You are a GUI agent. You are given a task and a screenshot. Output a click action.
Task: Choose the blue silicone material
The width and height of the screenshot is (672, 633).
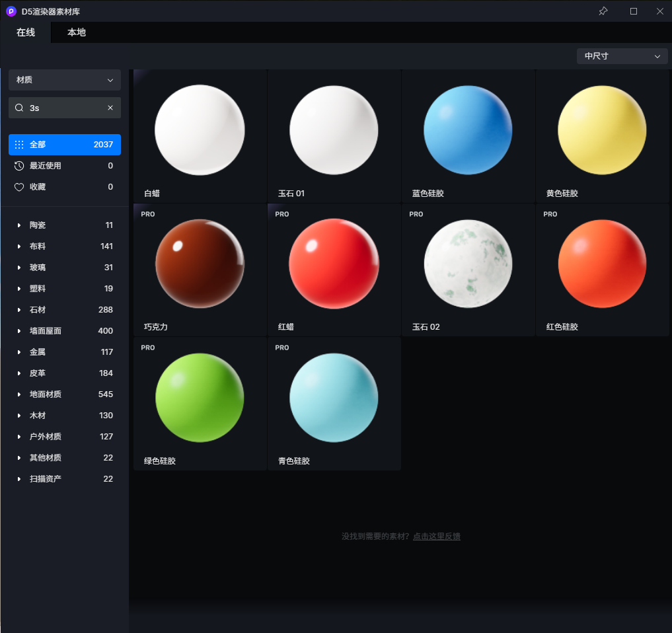pyautogui.click(x=468, y=130)
